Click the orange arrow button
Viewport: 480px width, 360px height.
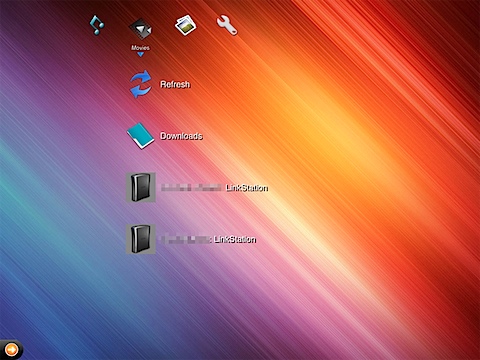11,350
